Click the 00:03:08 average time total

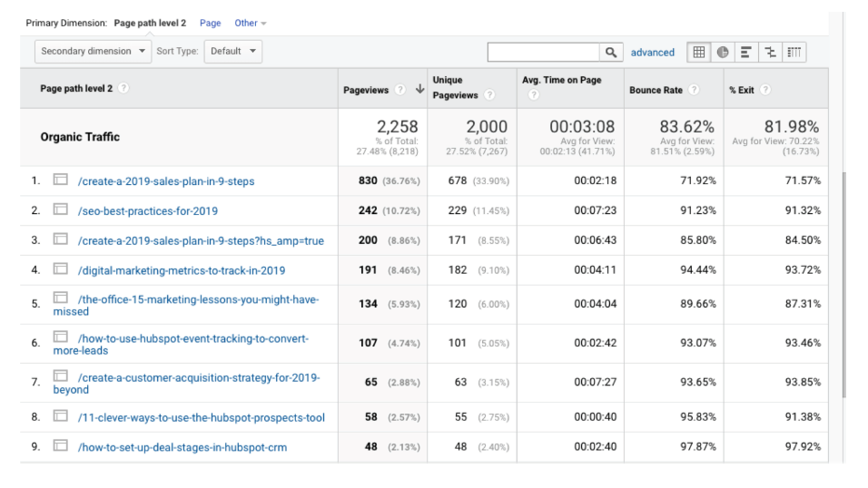[x=582, y=127]
